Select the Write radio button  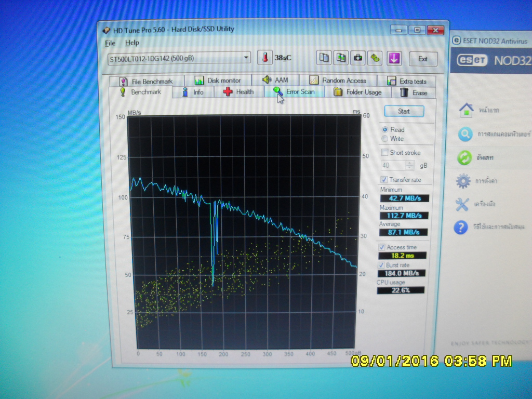pyautogui.click(x=385, y=138)
